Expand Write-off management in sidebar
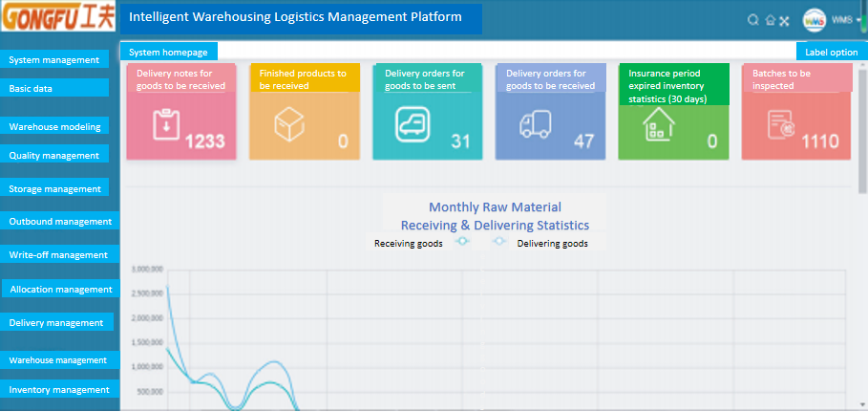Image resolution: width=868 pixels, height=412 pixels. tap(60, 254)
